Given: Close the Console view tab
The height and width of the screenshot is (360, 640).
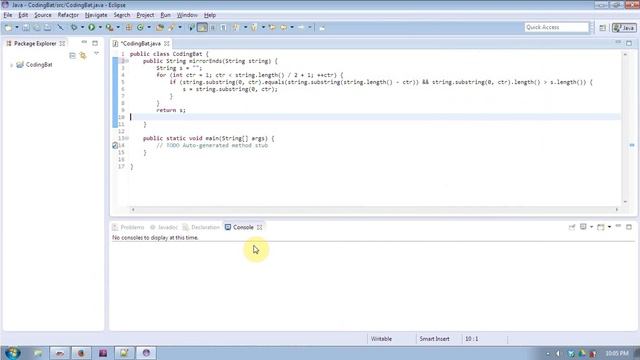Looking at the screenshot, I should [x=260, y=227].
